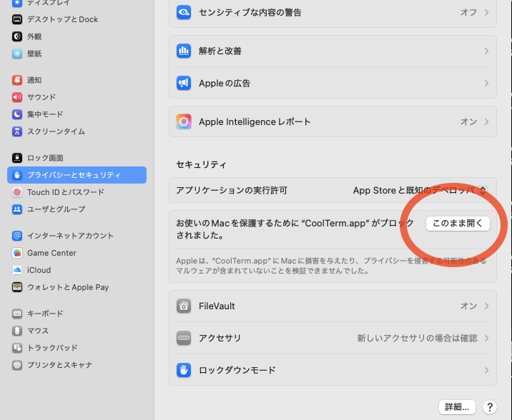Open ユーザとグループ people icon

pyautogui.click(x=17, y=209)
